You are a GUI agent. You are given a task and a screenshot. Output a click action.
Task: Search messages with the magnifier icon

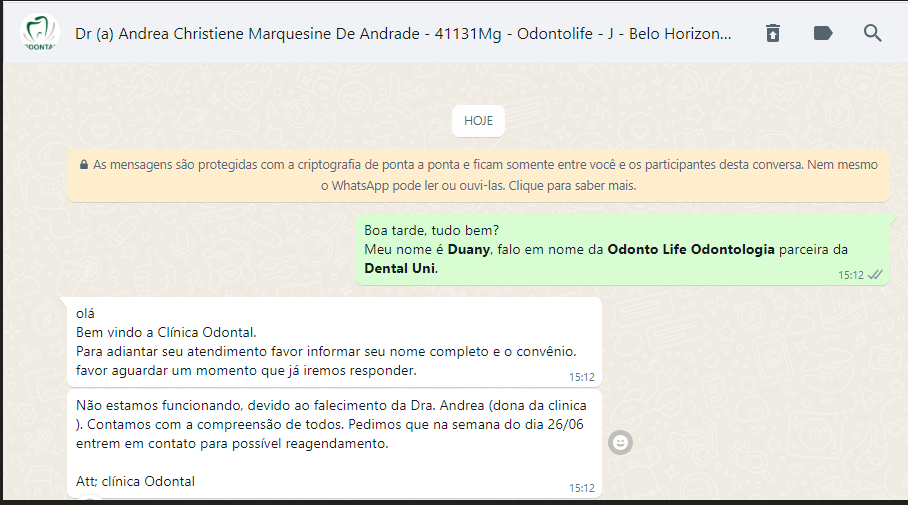(872, 33)
